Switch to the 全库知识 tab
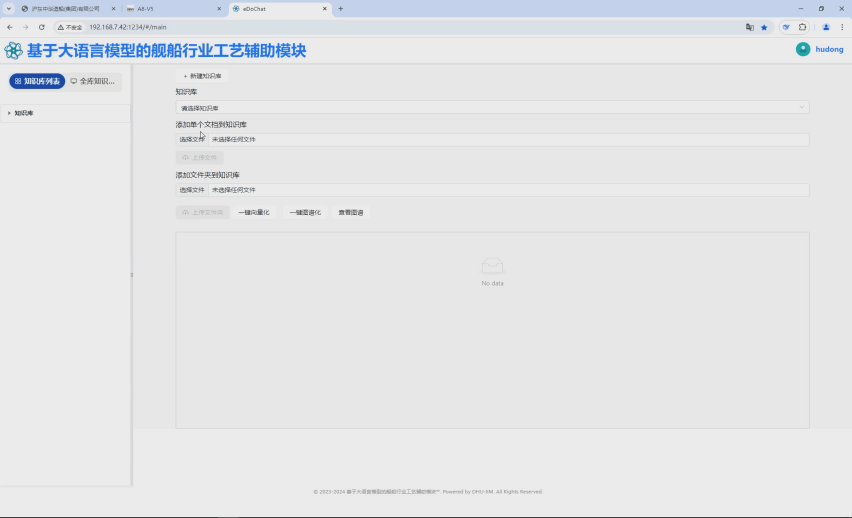852x518 pixels. [x=92, y=81]
